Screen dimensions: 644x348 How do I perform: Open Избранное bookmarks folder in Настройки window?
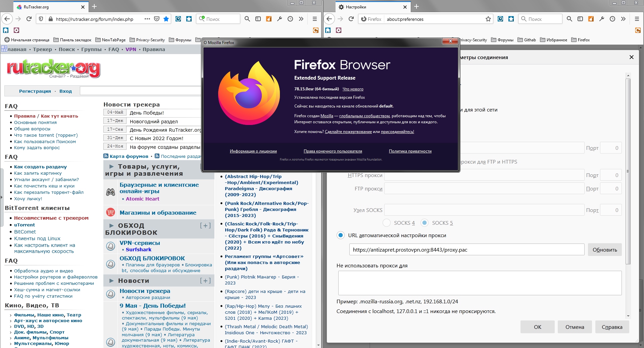553,40
